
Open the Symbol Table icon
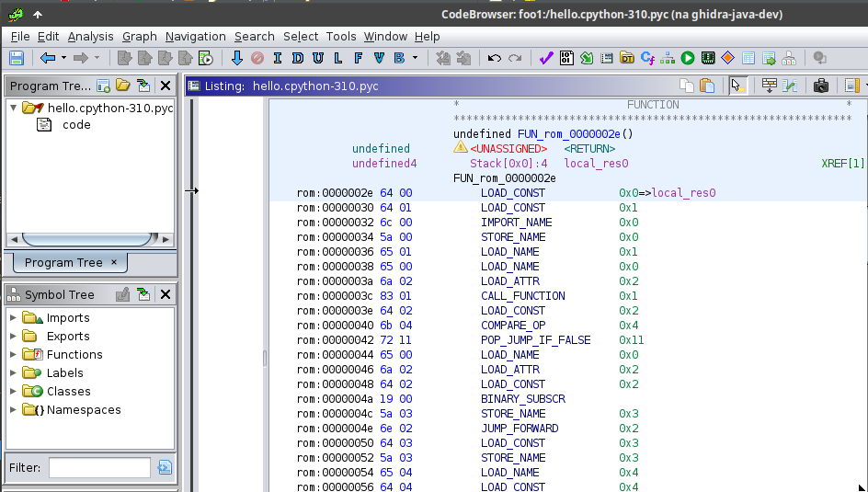tap(748, 58)
